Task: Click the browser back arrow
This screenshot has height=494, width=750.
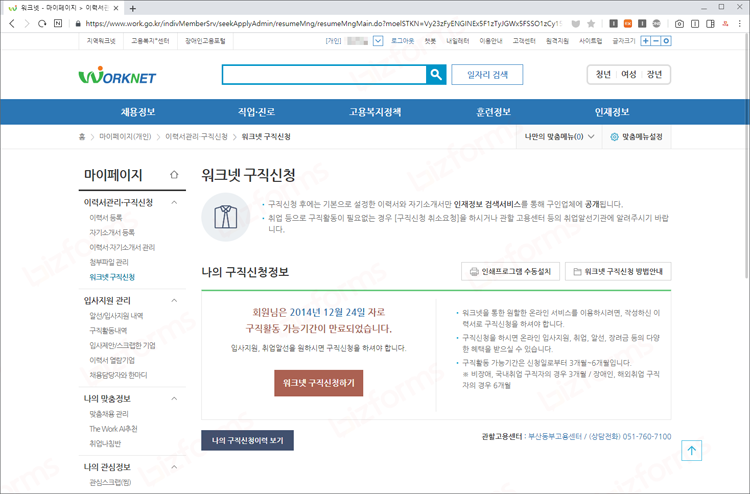Action: point(12,23)
